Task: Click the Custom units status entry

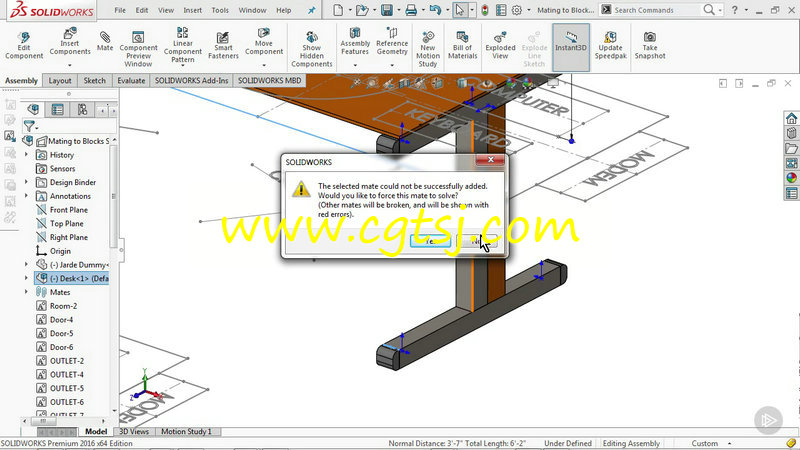Action: click(x=705, y=443)
